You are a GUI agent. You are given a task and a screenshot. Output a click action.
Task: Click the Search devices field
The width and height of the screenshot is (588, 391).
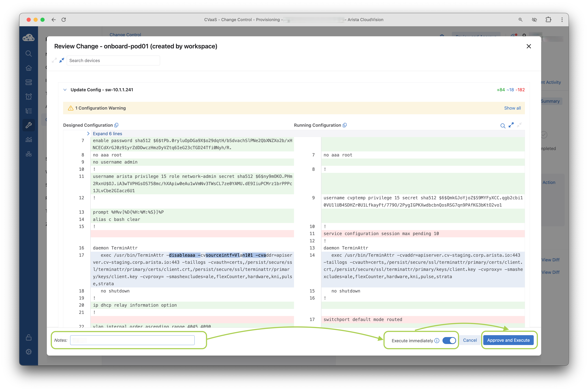113,61
